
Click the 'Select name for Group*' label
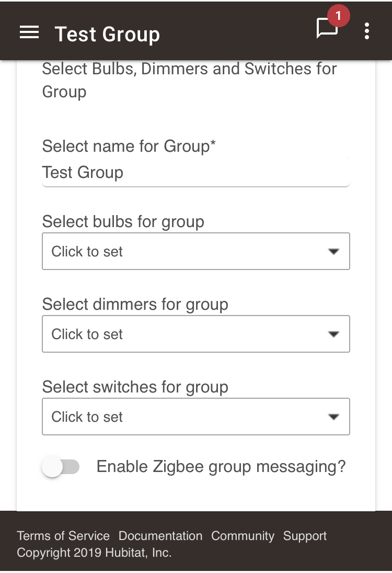pyautogui.click(x=129, y=146)
